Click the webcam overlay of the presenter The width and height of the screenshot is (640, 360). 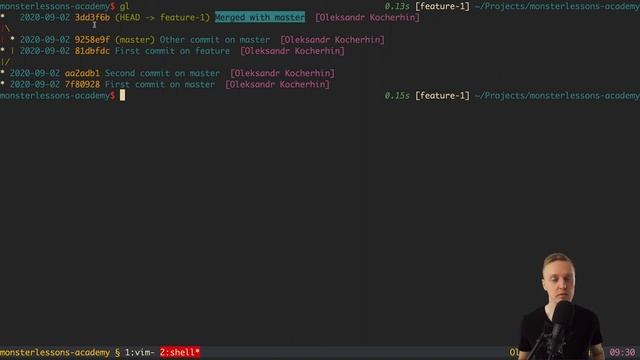(x=561, y=306)
